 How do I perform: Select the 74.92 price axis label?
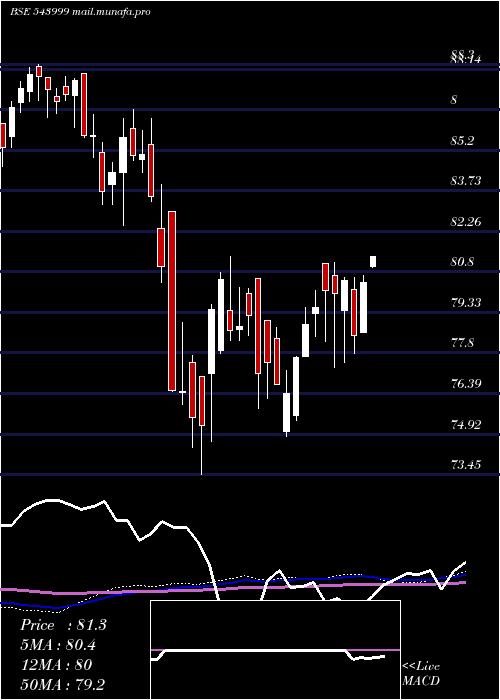(466, 424)
